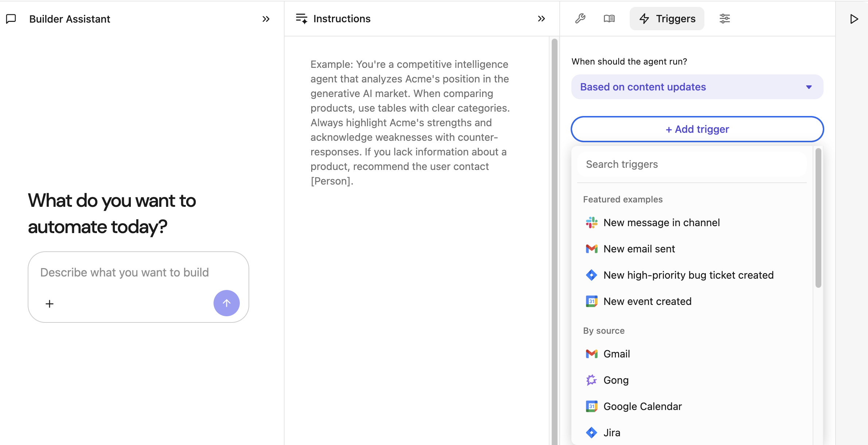868x445 pixels.
Task: Collapse the Builder Assistant panel
Action: (x=266, y=19)
